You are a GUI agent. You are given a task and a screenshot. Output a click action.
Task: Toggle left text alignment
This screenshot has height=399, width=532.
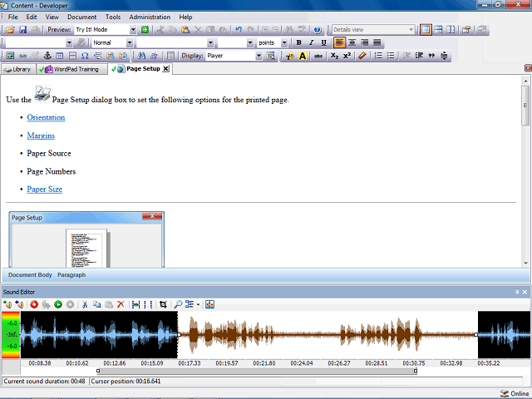tap(340, 42)
